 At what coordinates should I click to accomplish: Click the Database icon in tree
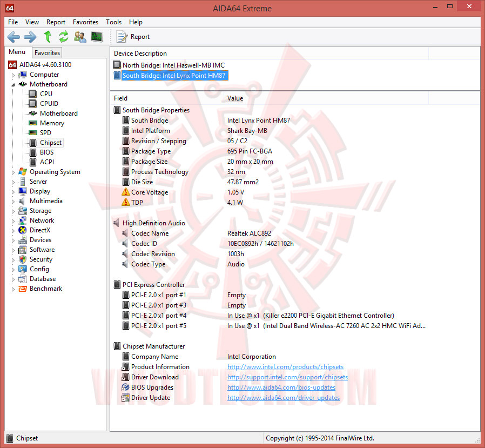[x=23, y=279]
